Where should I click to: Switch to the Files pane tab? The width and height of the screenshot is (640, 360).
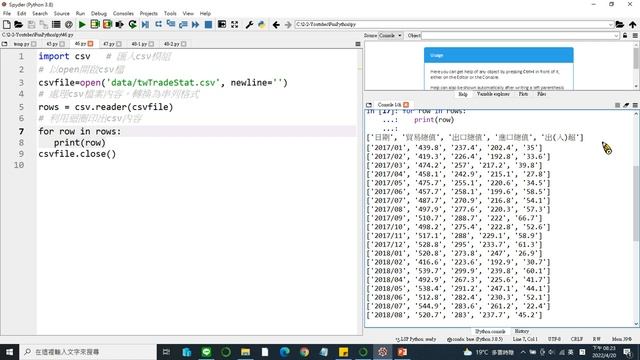click(x=542, y=94)
